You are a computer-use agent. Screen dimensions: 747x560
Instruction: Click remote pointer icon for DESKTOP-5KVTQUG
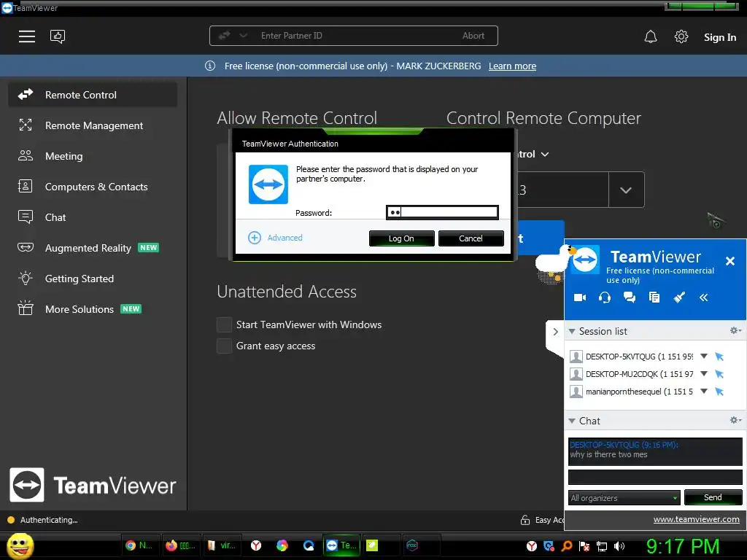tap(719, 357)
